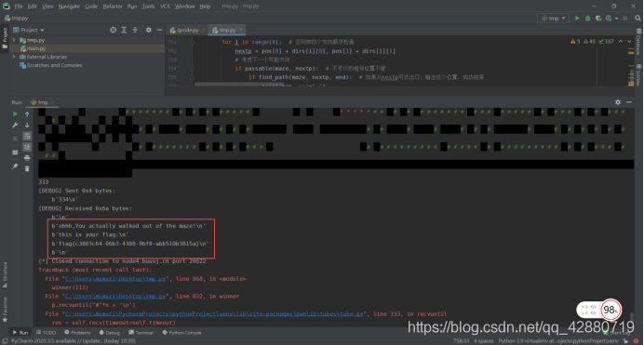Open the Python Console tool window
644x345 pixels.
coord(181,333)
